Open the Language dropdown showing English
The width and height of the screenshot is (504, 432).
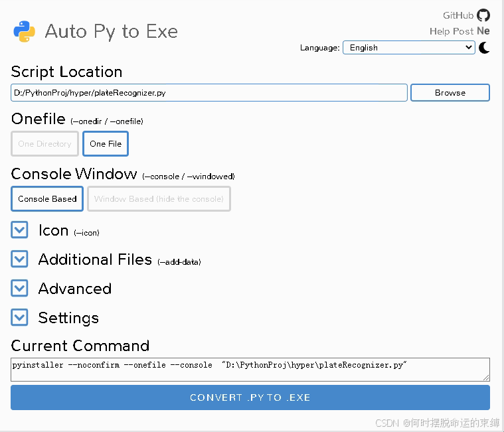coord(409,48)
